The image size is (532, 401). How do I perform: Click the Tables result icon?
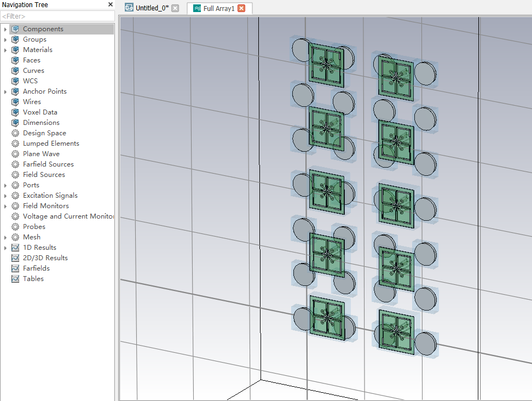coord(15,279)
